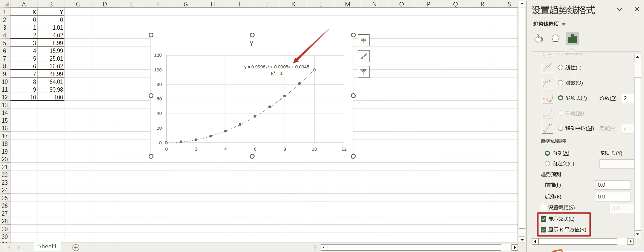
Task: Select cell B12 with value 100
Action: coord(51,97)
